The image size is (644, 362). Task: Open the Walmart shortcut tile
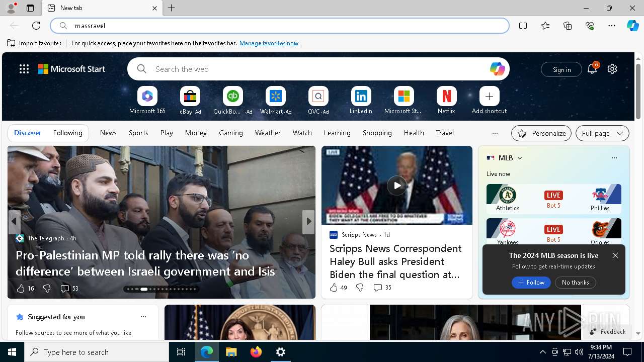pyautogui.click(x=275, y=101)
